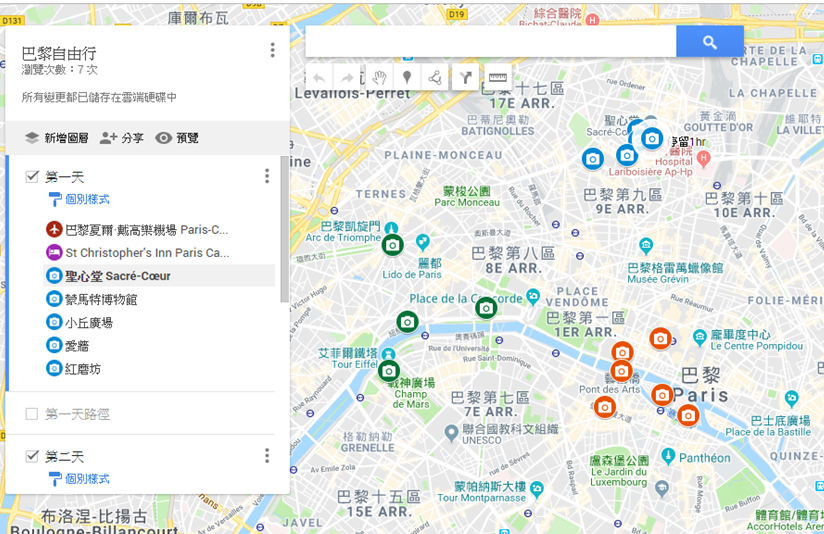Click the map title 巴黎自由行

(59, 53)
